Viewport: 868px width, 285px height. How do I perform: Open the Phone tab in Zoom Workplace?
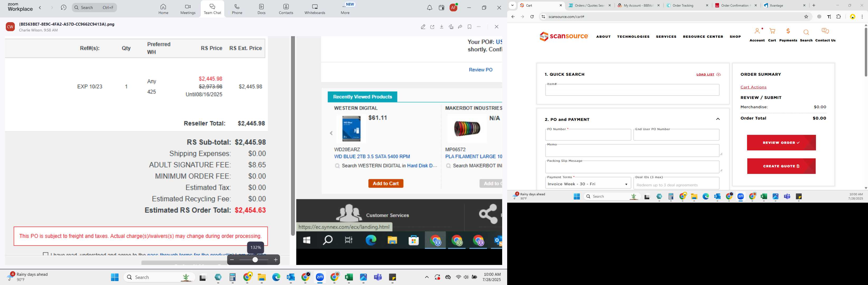pos(237,9)
